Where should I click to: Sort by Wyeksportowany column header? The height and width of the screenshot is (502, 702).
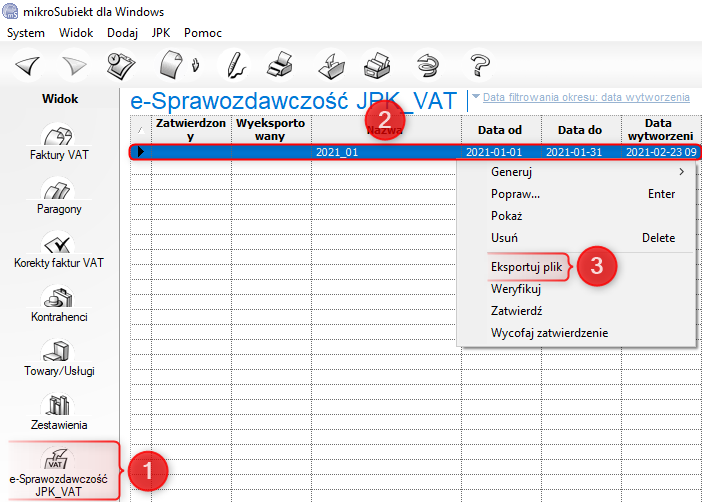click(x=271, y=129)
